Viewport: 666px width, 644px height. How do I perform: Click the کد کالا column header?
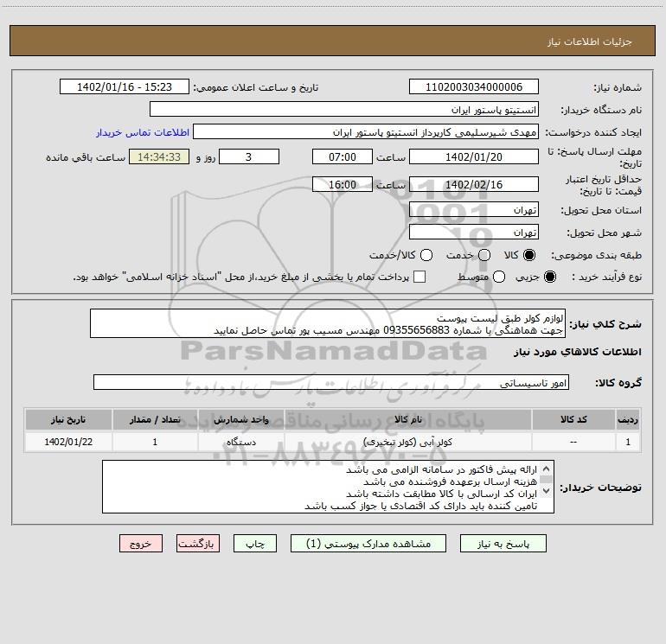[x=573, y=419]
